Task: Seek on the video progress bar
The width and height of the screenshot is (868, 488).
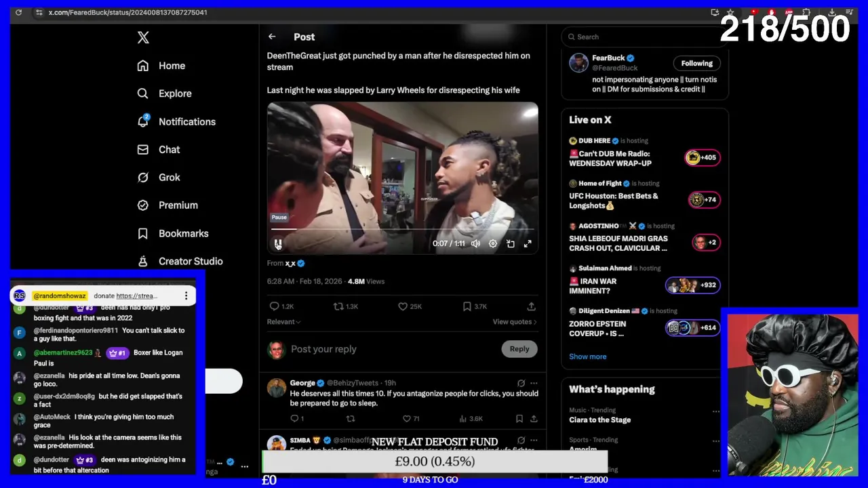Action: coord(403,230)
